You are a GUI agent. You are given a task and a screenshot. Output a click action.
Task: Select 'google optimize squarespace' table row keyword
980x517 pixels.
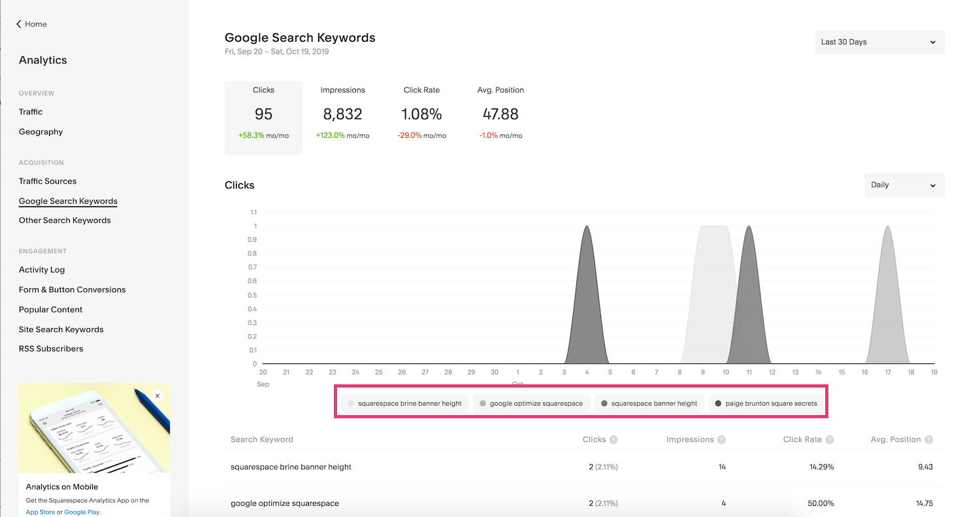(285, 503)
